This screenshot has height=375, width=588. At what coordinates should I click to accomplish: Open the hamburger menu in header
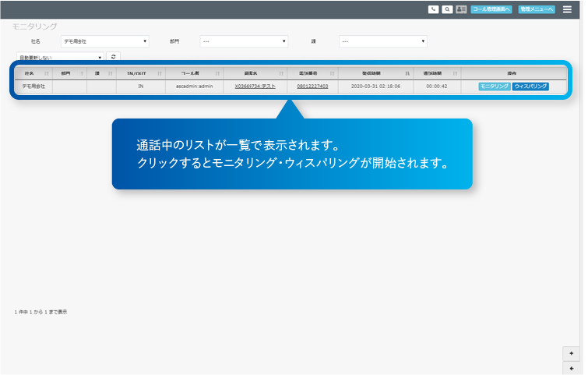click(567, 9)
